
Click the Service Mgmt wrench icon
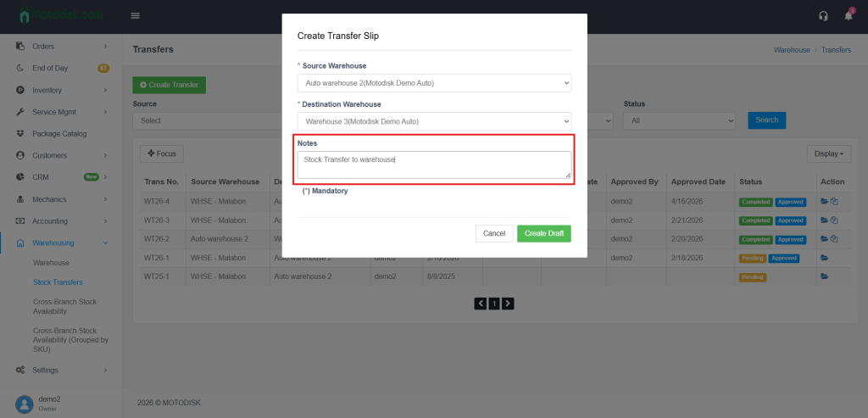pyautogui.click(x=20, y=112)
